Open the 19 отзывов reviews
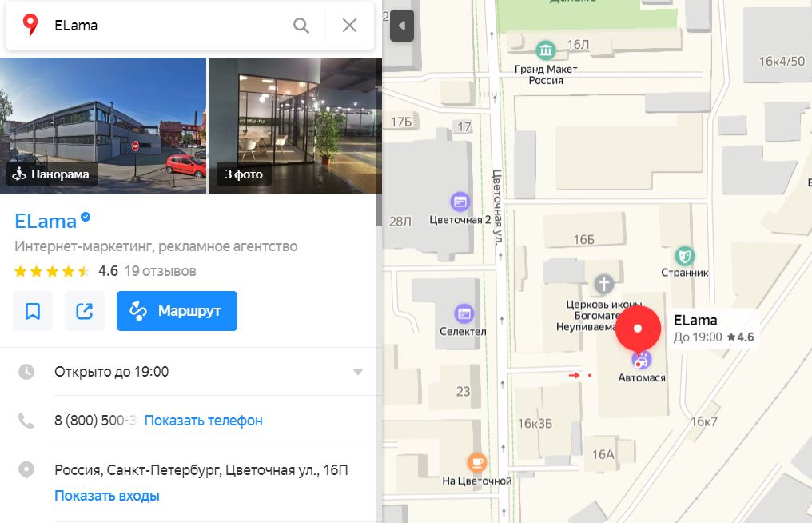This screenshot has height=523, width=812. pyautogui.click(x=160, y=271)
